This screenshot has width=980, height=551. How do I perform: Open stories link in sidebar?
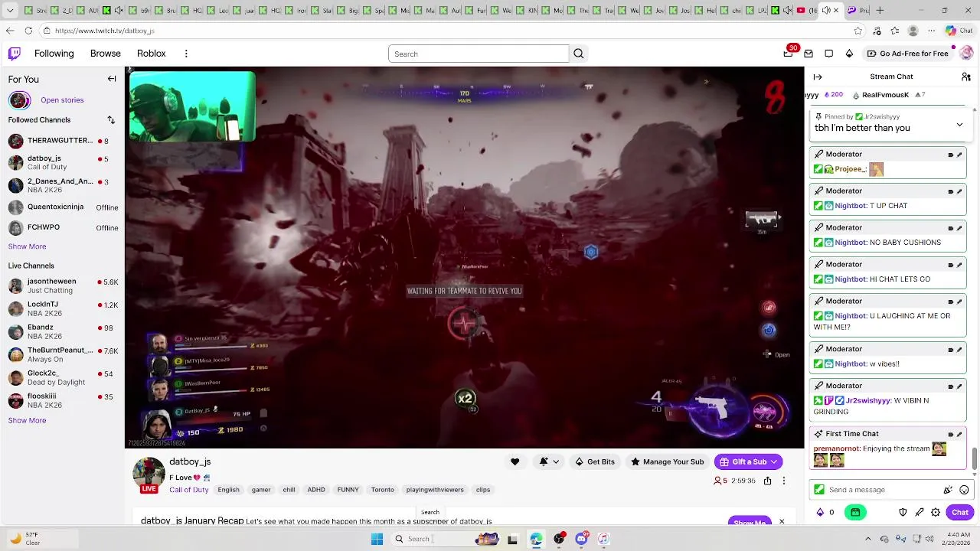(62, 100)
